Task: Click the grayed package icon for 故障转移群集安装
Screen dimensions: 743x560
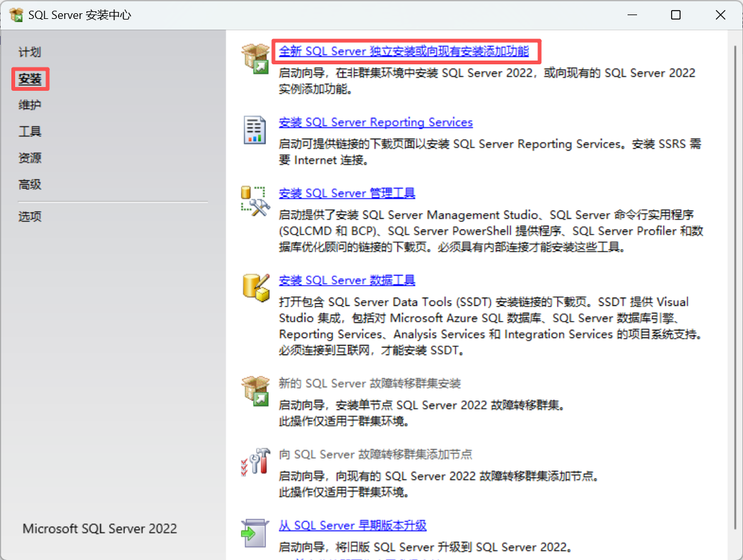Action: (x=255, y=391)
